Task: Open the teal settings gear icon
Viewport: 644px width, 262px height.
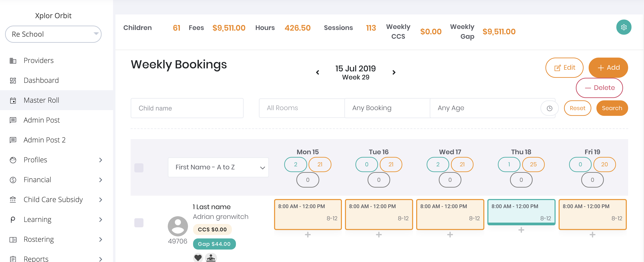Action: pos(624,27)
